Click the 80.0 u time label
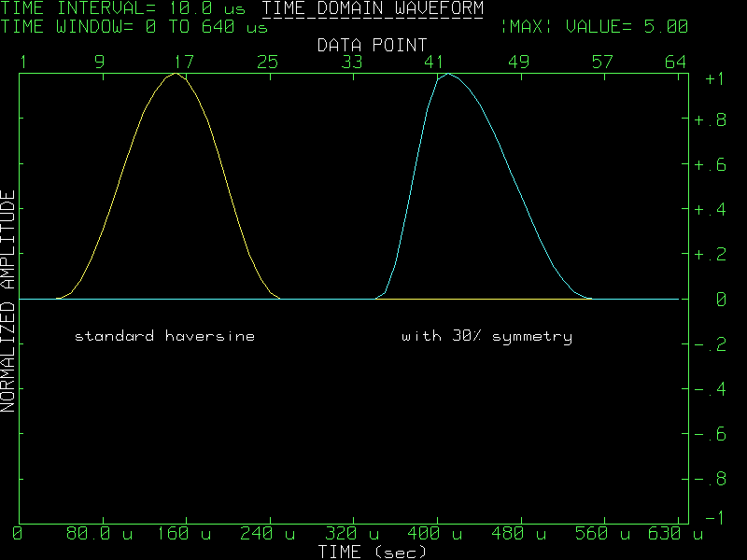The width and height of the screenshot is (747, 560). click(x=99, y=533)
